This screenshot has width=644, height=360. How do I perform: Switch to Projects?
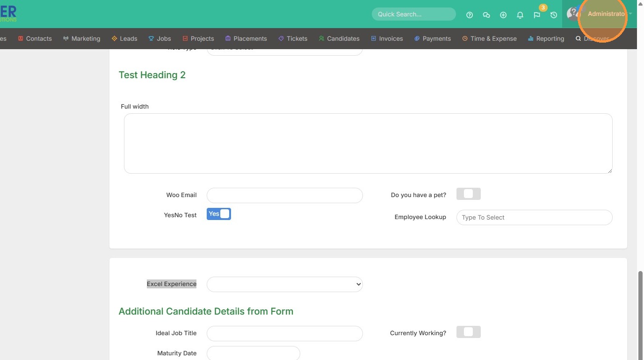click(198, 38)
